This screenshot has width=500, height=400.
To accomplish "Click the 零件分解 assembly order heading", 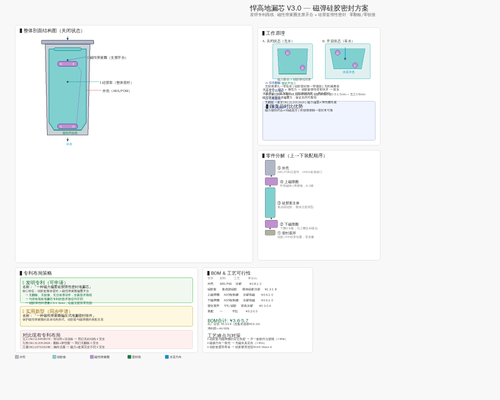I will 295,156.
